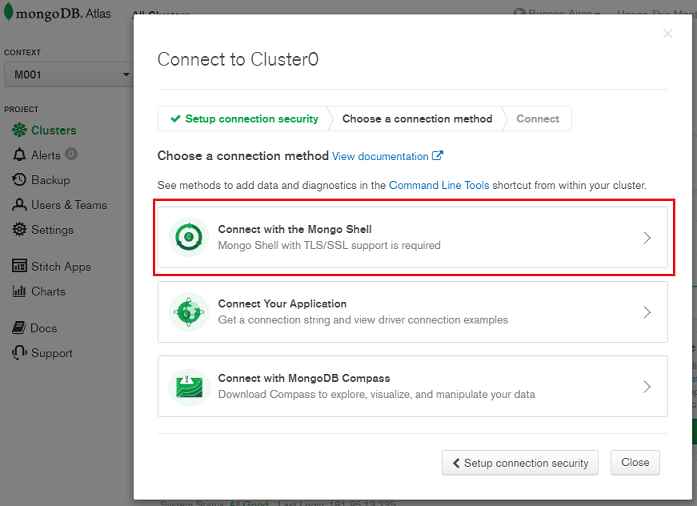697x506 pixels.
Task: Click the chevron on MongoDB Compass row
Action: click(x=647, y=386)
